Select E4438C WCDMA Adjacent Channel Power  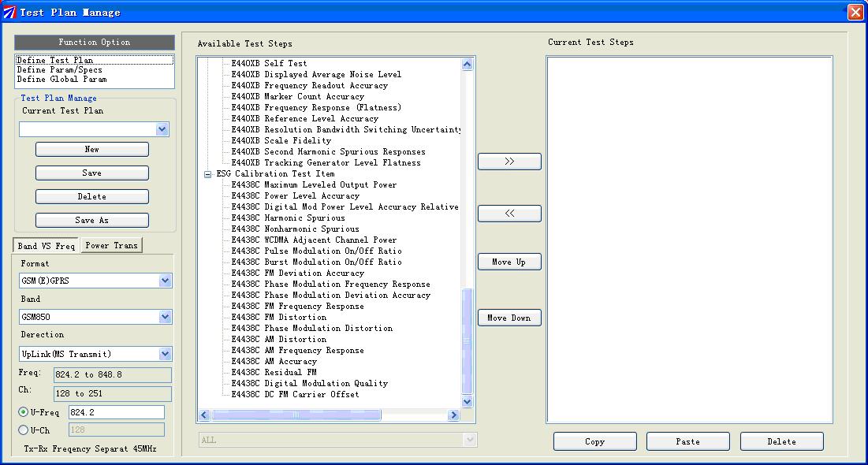[x=314, y=240]
